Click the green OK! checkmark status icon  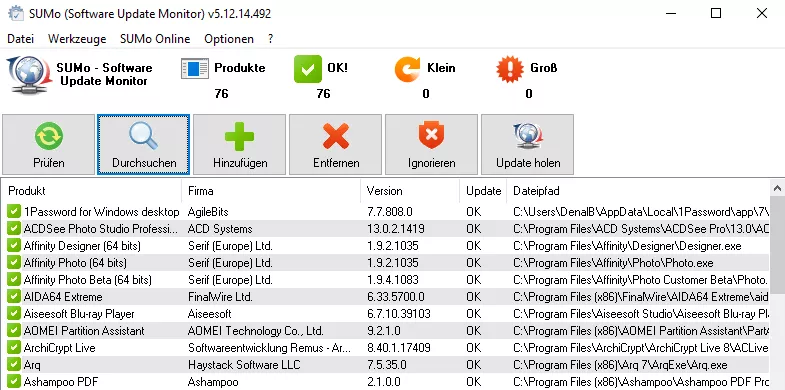pyautogui.click(x=307, y=69)
